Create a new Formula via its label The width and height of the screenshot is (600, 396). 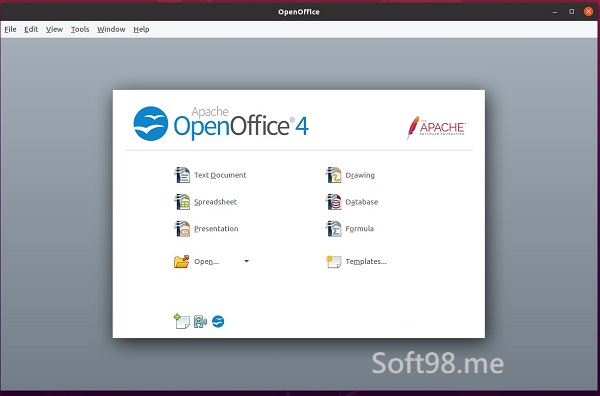pos(360,229)
